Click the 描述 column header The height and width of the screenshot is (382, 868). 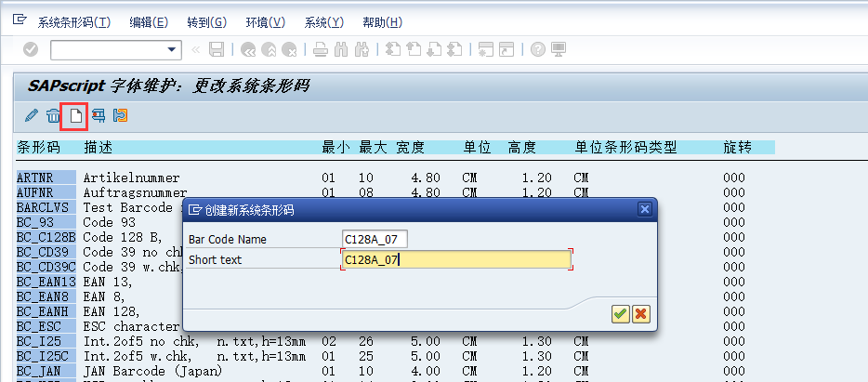[98, 147]
